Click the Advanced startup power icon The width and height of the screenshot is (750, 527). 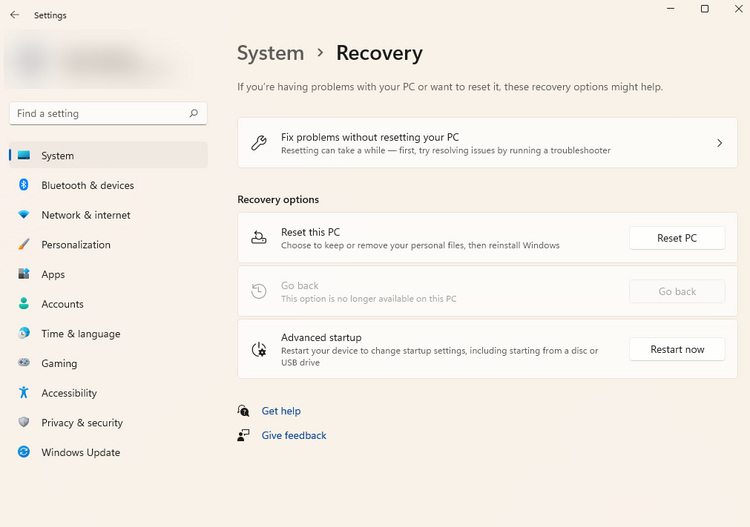click(x=259, y=349)
